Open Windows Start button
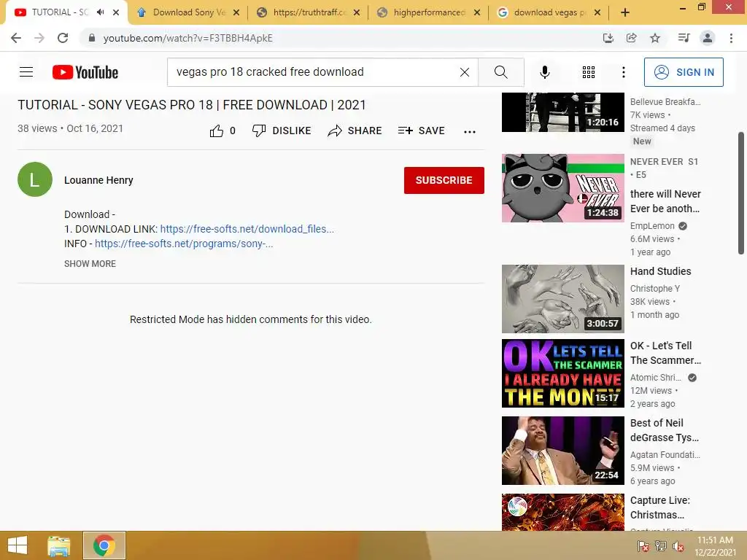Viewport: 747px width, 560px height. (18, 545)
